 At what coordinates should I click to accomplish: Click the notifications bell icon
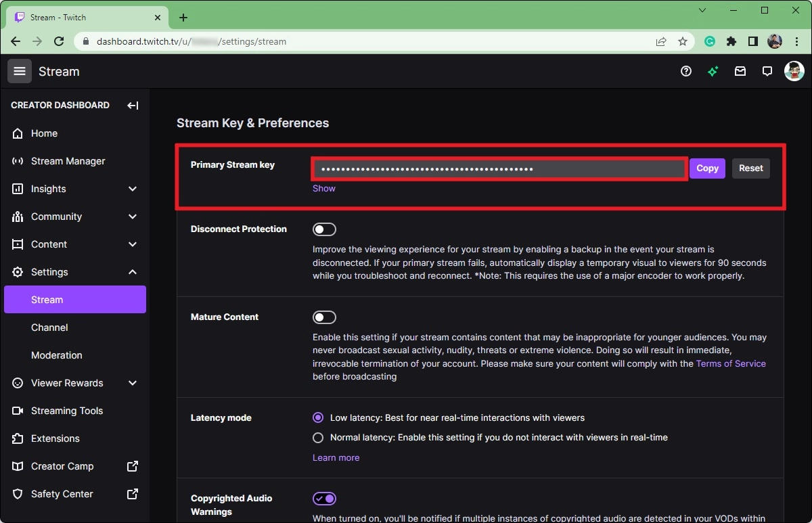[767, 71]
